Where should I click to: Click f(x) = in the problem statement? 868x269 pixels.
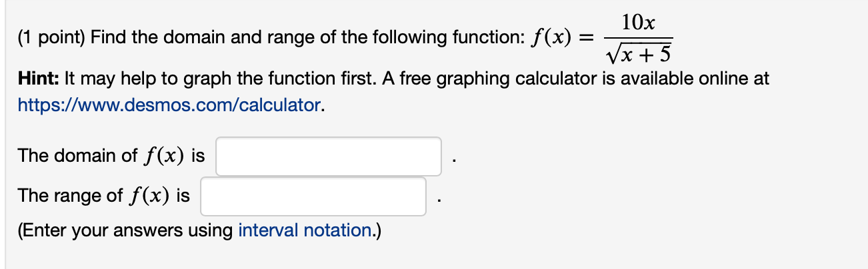[561, 37]
